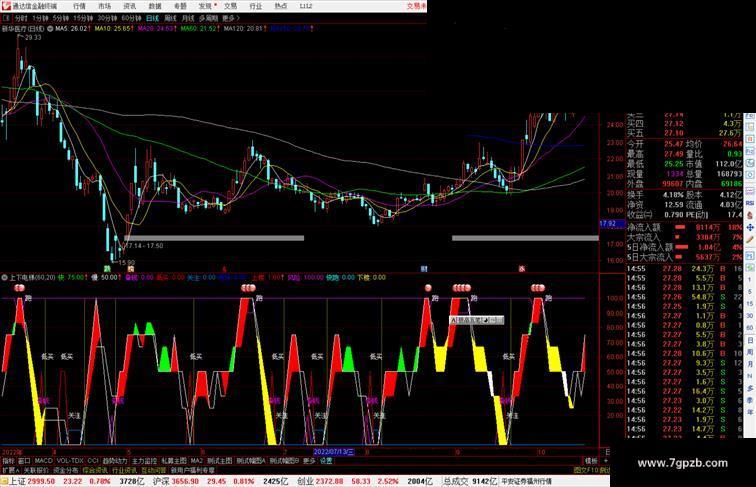Image resolution: width=756 pixels, height=487 pixels.
Task: Open the 数据 menu
Action: click(155, 6)
